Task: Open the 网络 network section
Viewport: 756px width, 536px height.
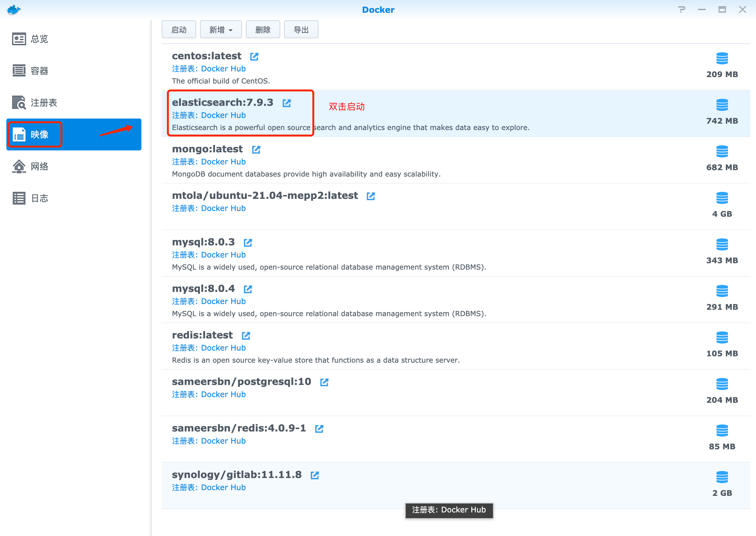Action: click(x=39, y=166)
